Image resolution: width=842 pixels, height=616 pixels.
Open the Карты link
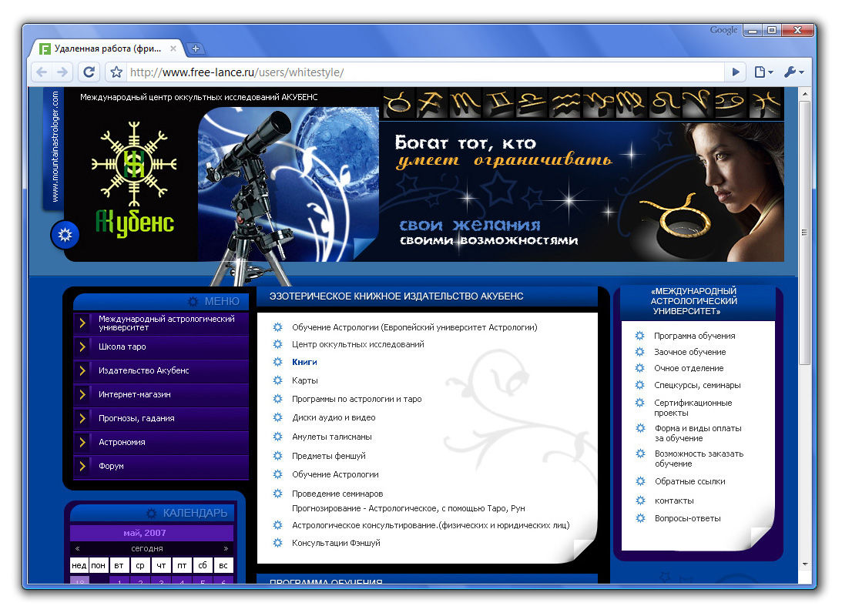pyautogui.click(x=304, y=380)
